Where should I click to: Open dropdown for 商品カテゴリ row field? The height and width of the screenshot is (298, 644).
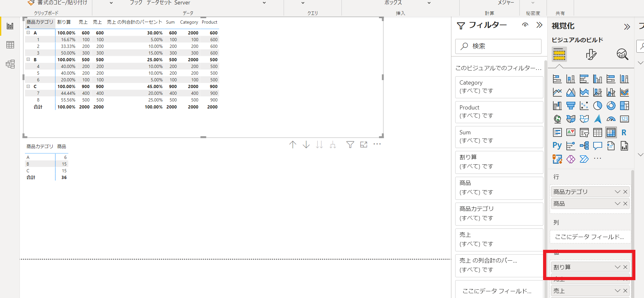pos(617,192)
